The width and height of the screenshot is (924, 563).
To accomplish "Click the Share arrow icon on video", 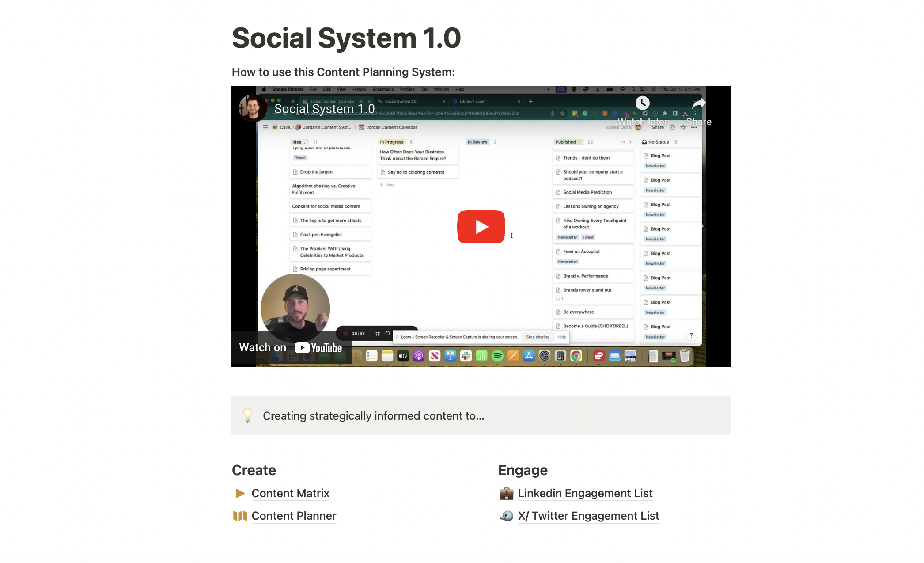I will (x=699, y=103).
